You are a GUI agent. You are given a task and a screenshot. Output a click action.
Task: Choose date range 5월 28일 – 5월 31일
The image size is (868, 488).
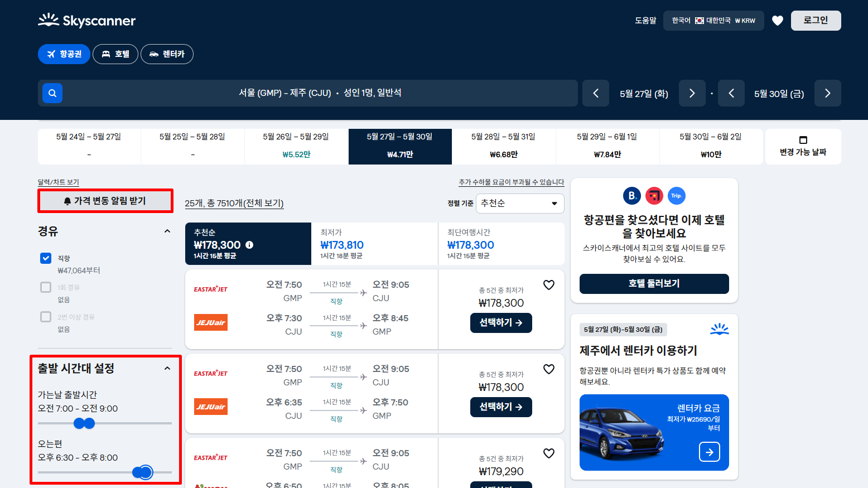pos(503,146)
